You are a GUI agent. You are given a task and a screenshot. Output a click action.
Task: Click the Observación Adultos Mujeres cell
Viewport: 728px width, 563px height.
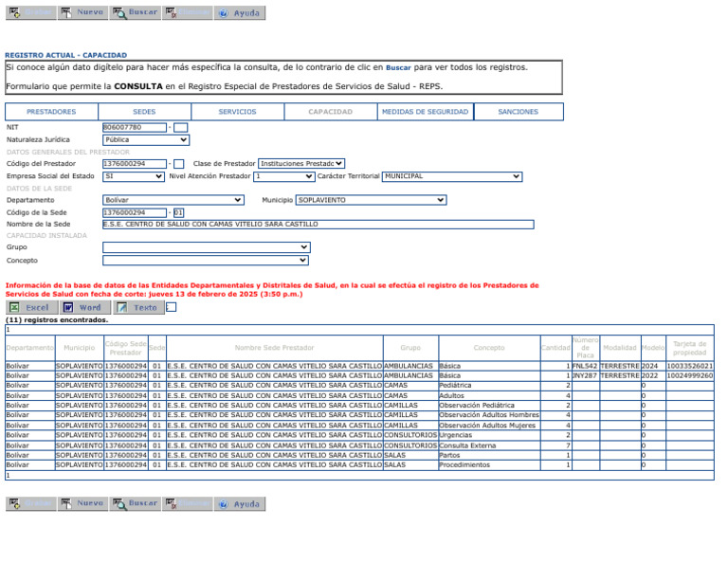pos(489,426)
